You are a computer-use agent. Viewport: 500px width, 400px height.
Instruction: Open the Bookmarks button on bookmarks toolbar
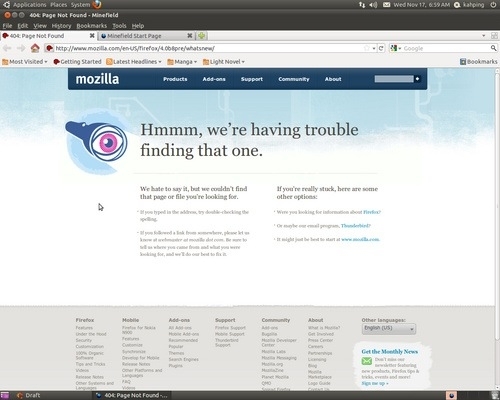click(479, 62)
